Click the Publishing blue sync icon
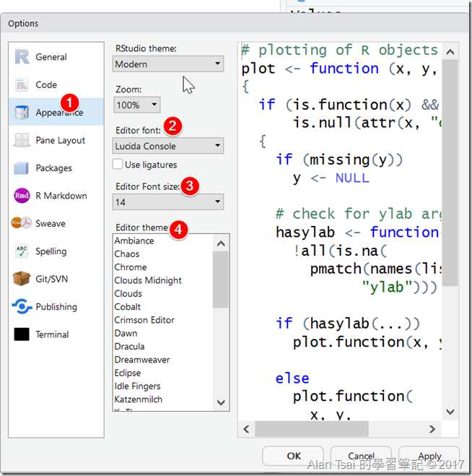This screenshot has height=476, width=472. point(22,306)
